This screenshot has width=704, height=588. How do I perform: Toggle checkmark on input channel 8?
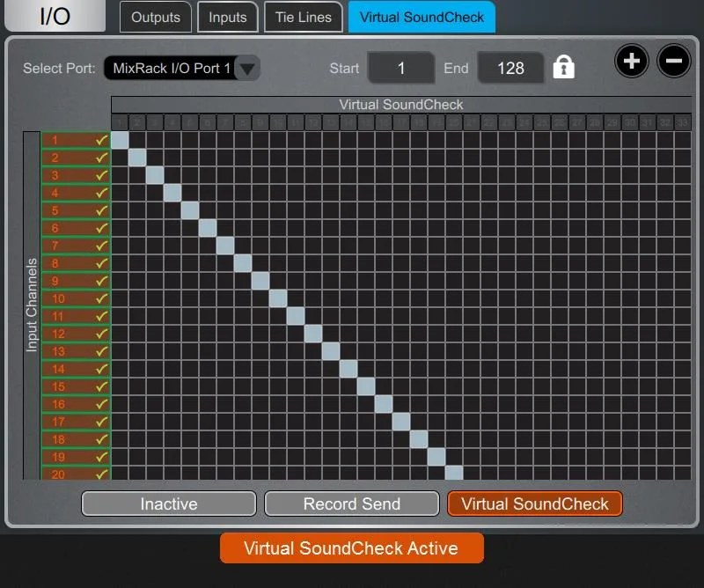pyautogui.click(x=102, y=263)
